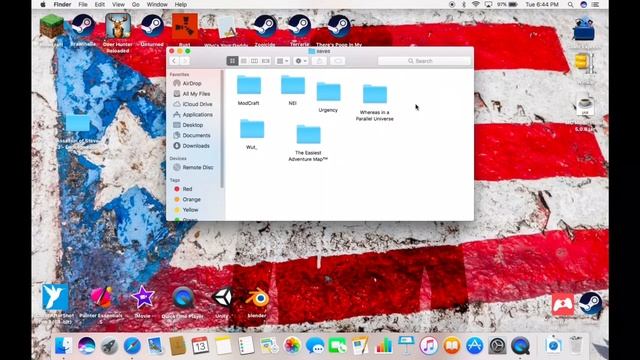Click the Share button in Finder toolbar
The height and width of the screenshot is (360, 640).
coord(320,61)
